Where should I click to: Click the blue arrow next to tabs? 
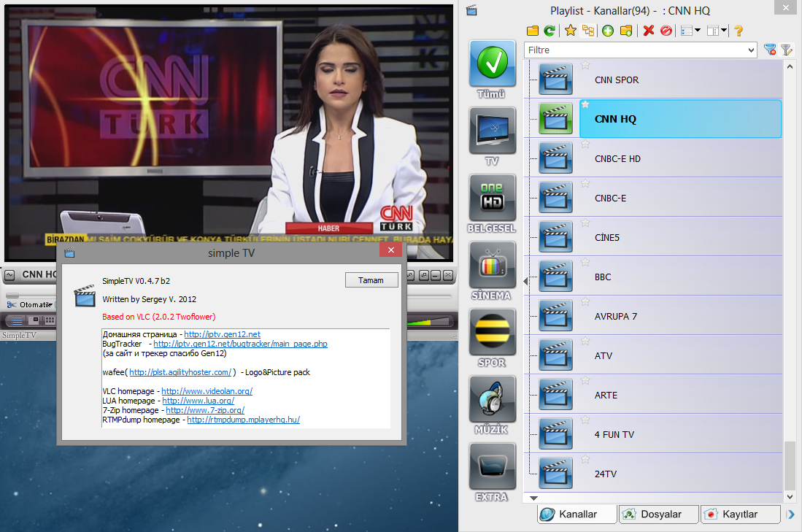tap(791, 514)
